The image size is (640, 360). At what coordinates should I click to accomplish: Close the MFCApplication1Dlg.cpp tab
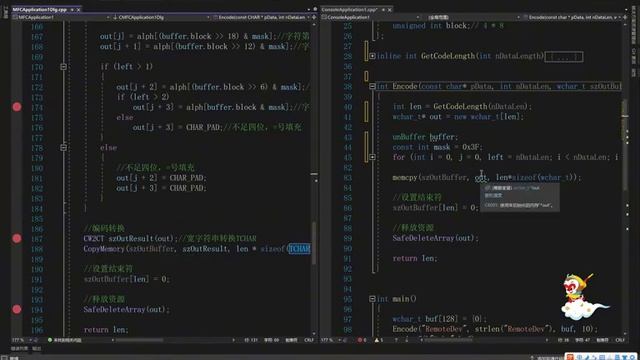coord(79,9)
